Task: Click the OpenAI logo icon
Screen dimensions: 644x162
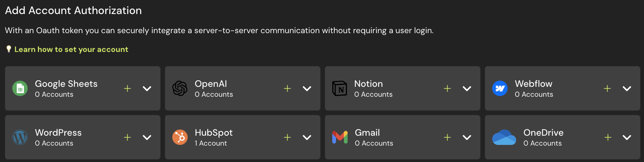Action: click(180, 89)
